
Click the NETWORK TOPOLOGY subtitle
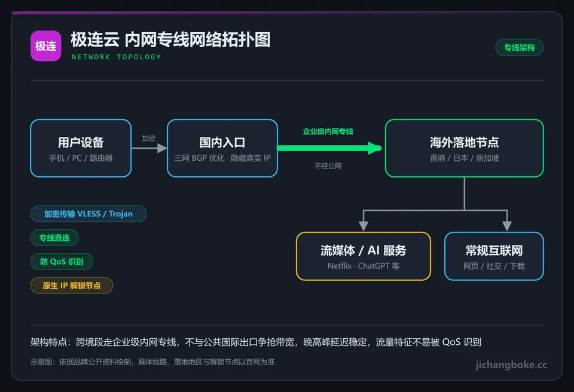(x=117, y=57)
